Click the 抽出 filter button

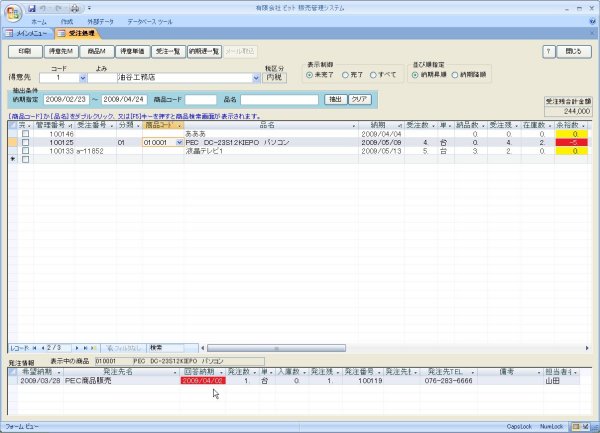[336, 99]
